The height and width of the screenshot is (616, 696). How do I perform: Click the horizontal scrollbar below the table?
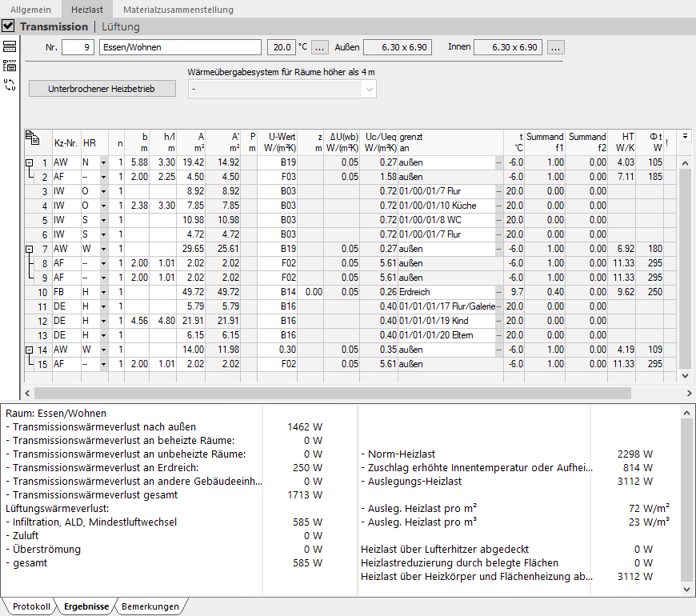coord(333,394)
